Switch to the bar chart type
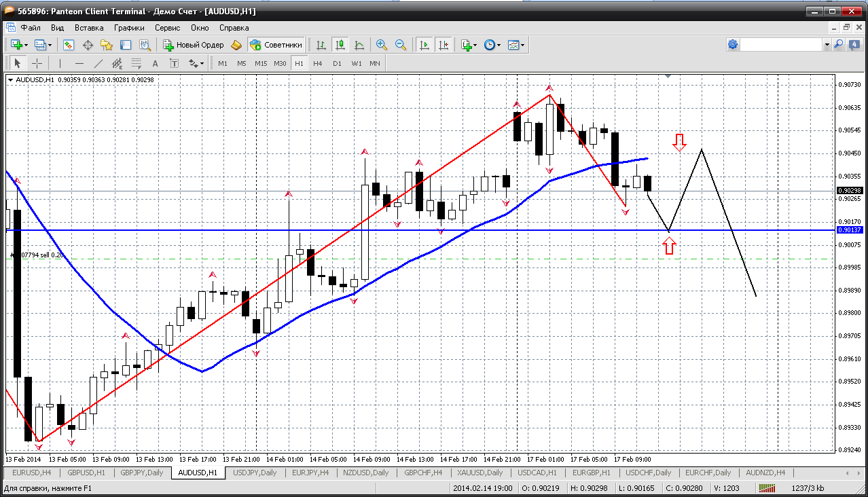The height and width of the screenshot is (497, 868). tap(321, 45)
